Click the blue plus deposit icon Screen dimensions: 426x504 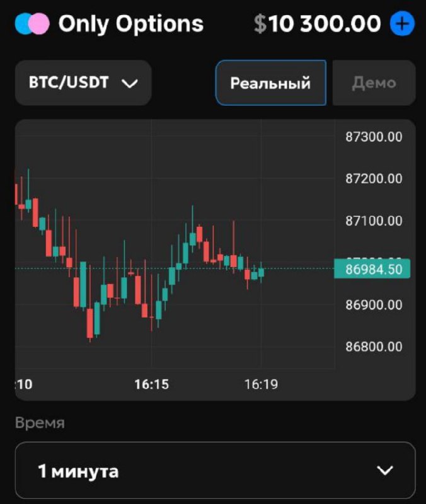(x=402, y=25)
